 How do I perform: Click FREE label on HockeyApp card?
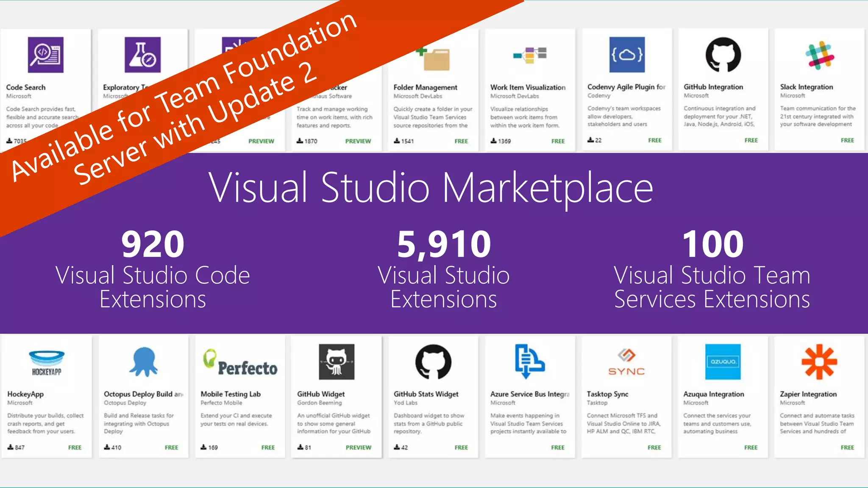(75, 447)
